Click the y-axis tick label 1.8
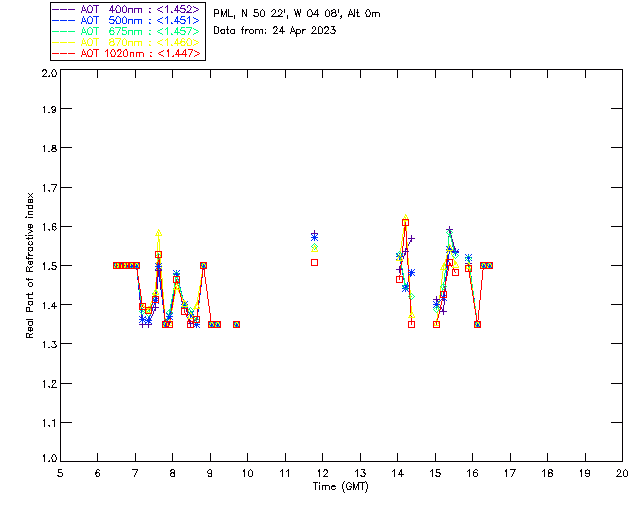The image size is (640, 512). coord(49,148)
